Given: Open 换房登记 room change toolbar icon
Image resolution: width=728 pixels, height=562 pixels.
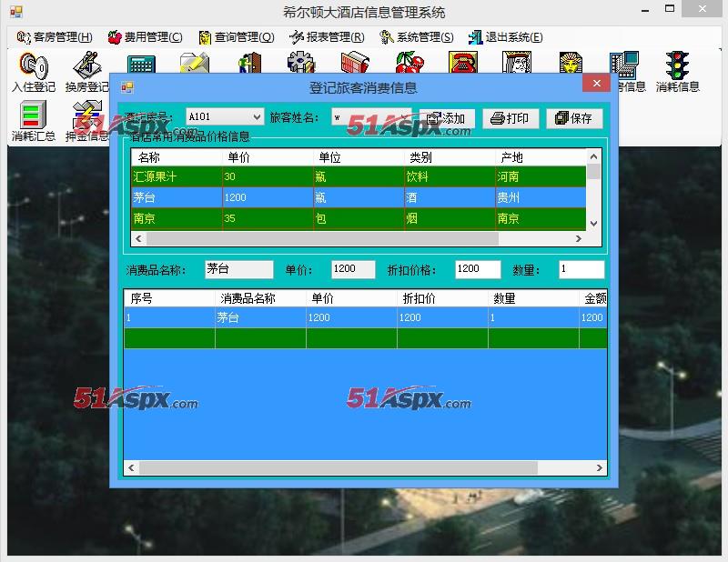Looking at the screenshot, I should click(x=86, y=71).
